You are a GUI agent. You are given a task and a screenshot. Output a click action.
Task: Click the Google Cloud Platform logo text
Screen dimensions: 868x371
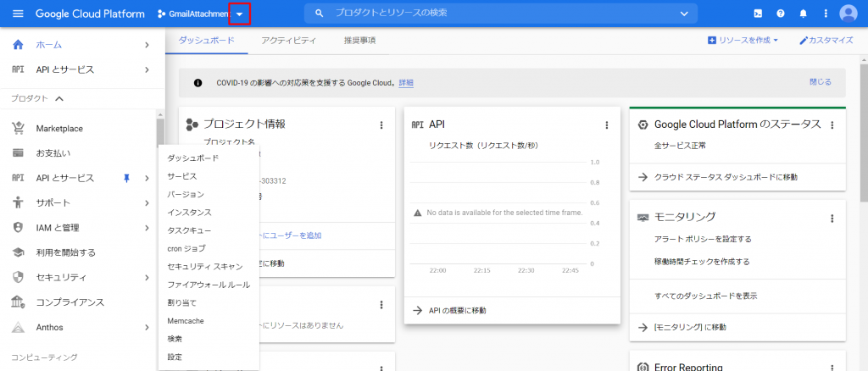tap(90, 14)
